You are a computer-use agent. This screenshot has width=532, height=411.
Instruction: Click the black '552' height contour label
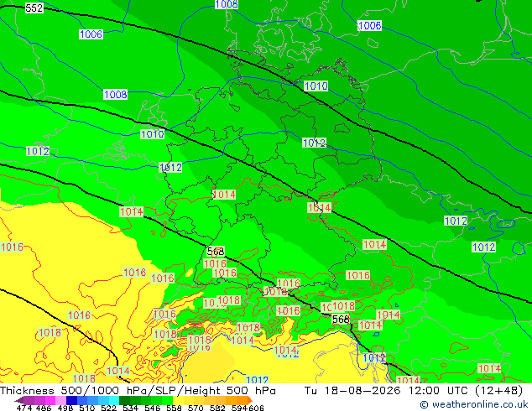tap(34, 8)
